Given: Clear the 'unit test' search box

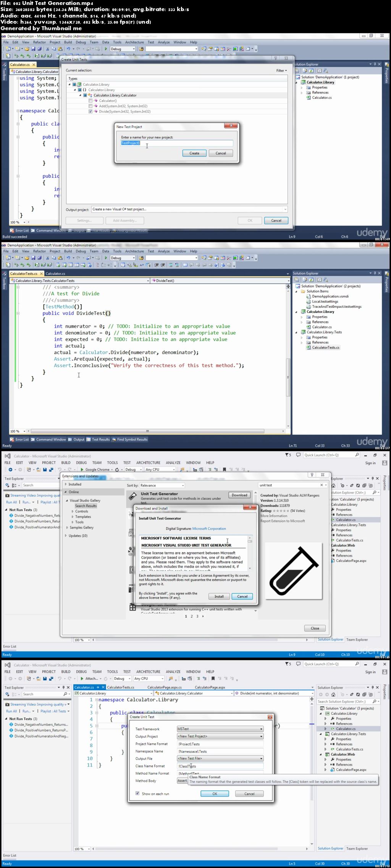Looking at the screenshot, I should pos(322,485).
